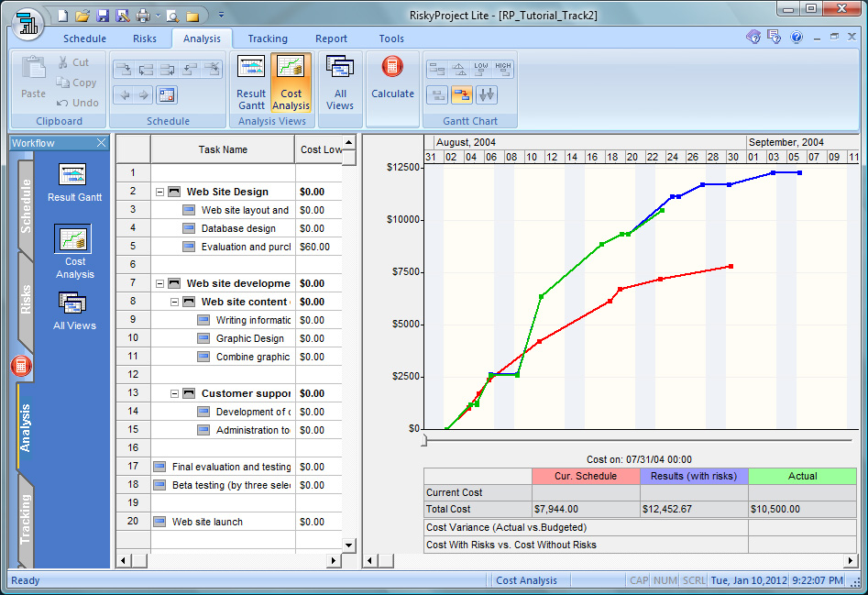The height and width of the screenshot is (595, 868).
Task: Click the yellow folder icon in quick access toolbar
Action: 192,16
